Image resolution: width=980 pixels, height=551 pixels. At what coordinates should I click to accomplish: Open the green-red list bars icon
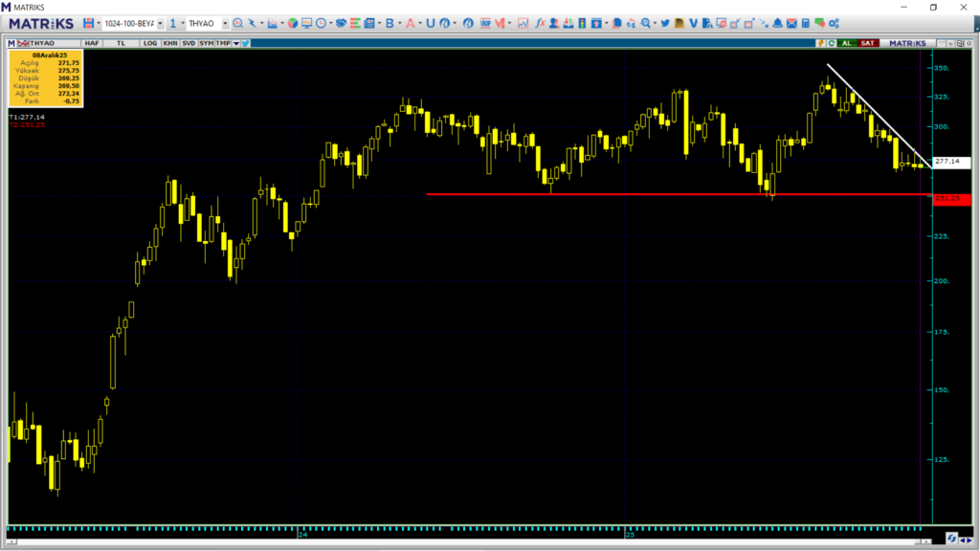[355, 23]
